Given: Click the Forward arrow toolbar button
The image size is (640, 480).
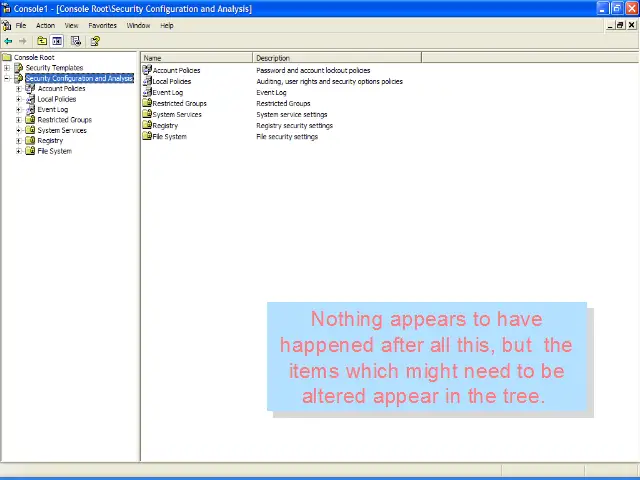Looking at the screenshot, I should [x=22, y=41].
